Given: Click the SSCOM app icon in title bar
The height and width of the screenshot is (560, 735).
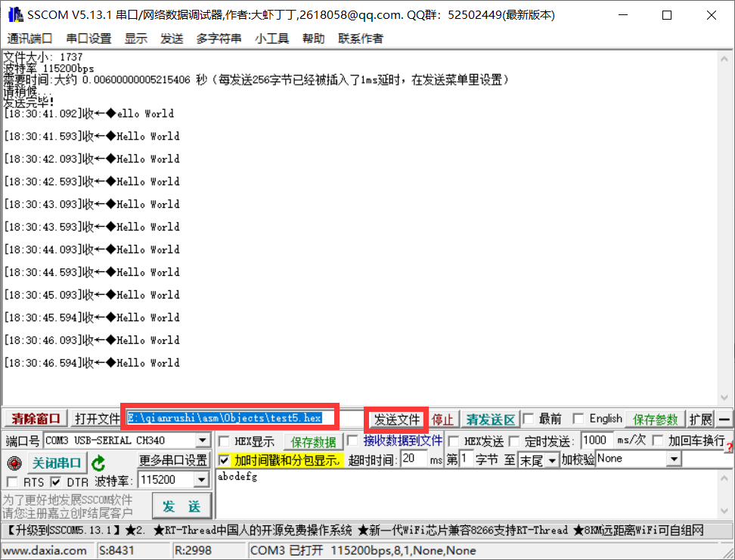Looking at the screenshot, I should point(15,14).
